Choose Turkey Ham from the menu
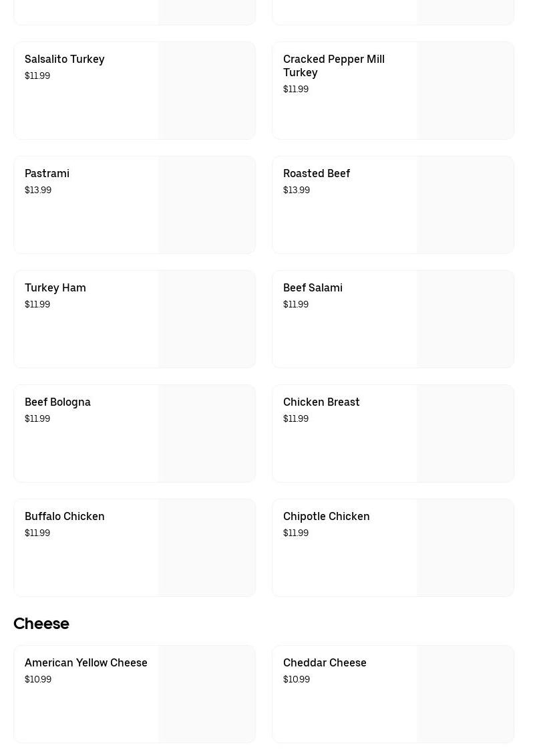The image size is (537, 756). coord(55,288)
